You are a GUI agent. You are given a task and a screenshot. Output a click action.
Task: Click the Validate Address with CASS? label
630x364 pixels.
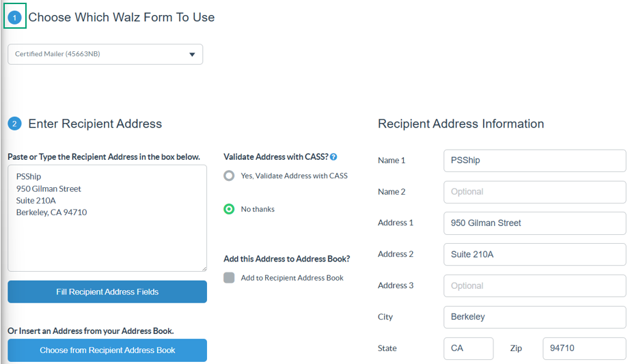(275, 157)
